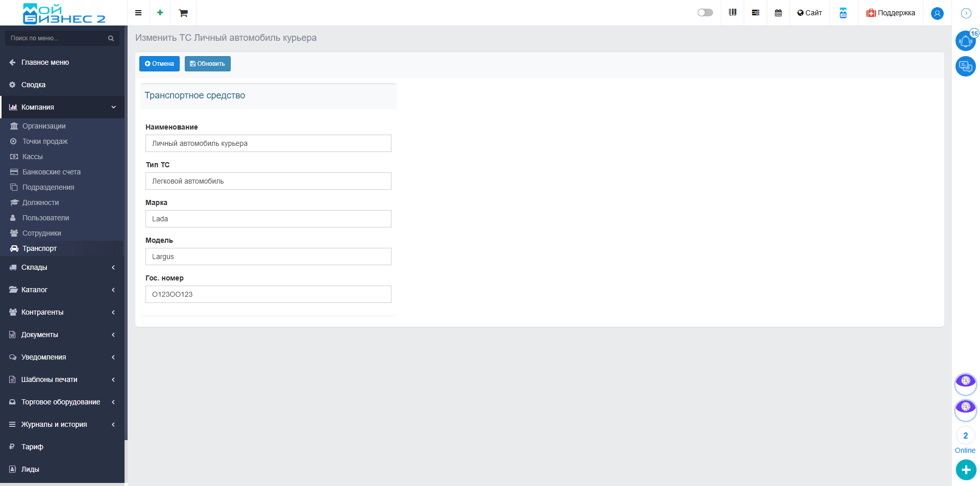Expand the Каталог section
This screenshot has width=980, height=486.
click(62, 290)
